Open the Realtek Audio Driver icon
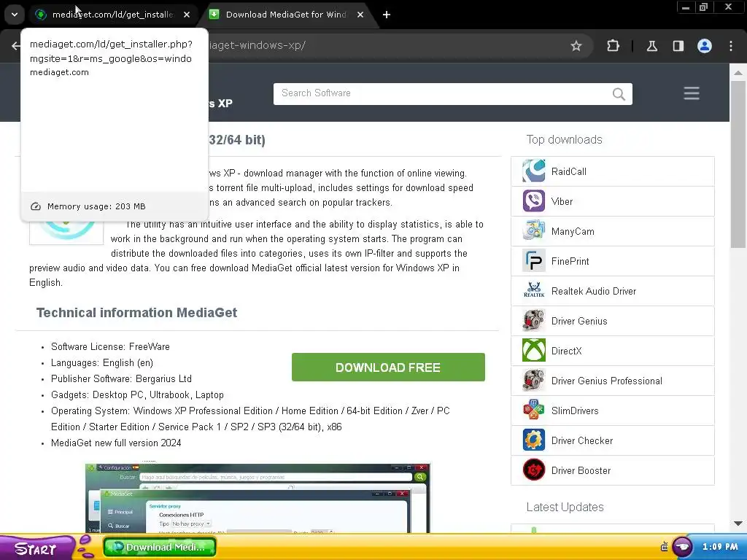Viewport: 747px width, 560px height. tap(533, 291)
